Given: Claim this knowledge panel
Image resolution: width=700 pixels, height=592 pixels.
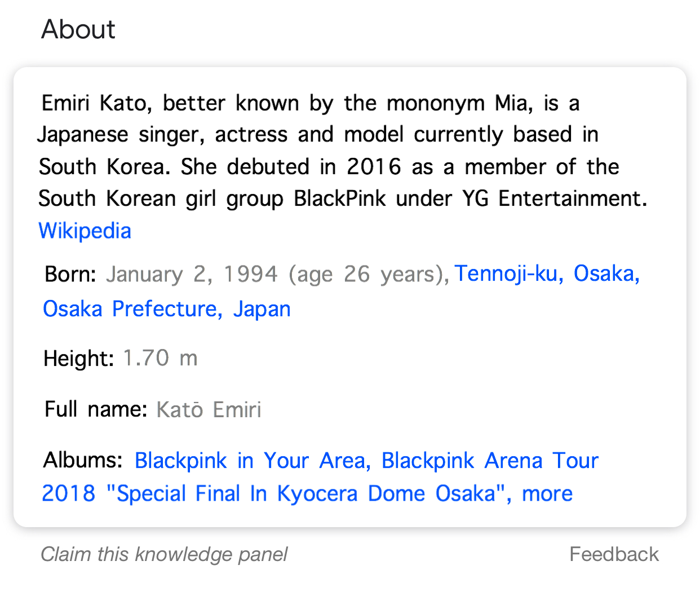Looking at the screenshot, I should click(x=164, y=554).
